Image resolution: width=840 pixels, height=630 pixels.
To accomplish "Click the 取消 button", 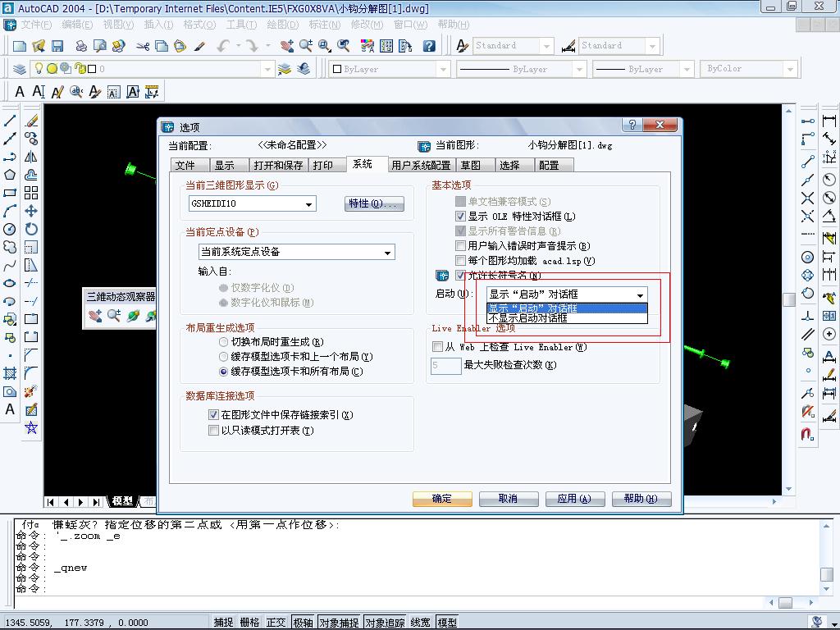I will 508,499.
